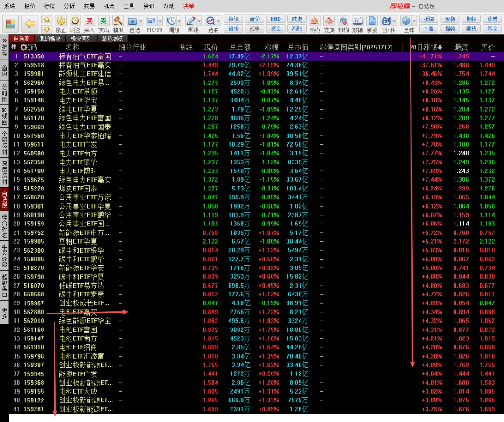Click the 基金 button
The width and height of the screenshot is (504, 422).
pyautogui.click(x=492, y=29)
